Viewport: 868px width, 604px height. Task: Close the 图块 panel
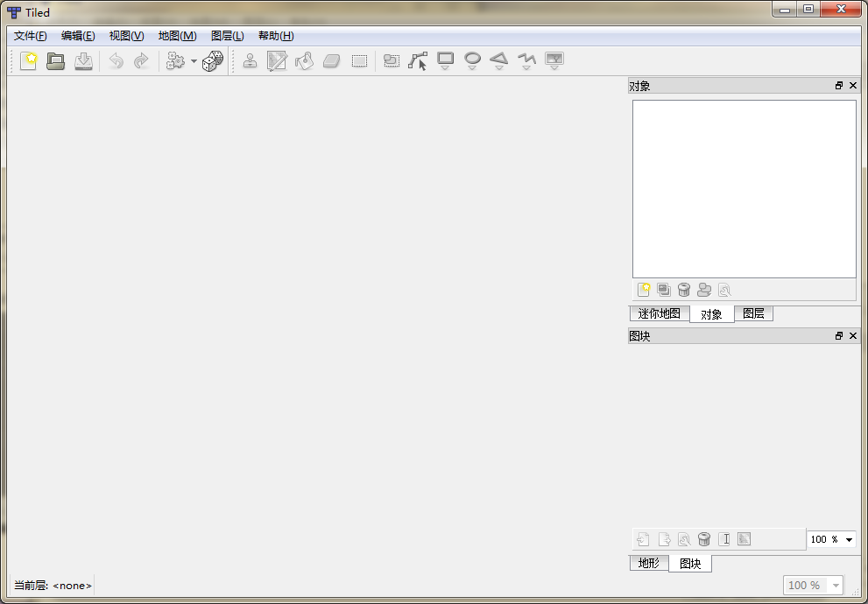[x=853, y=336]
